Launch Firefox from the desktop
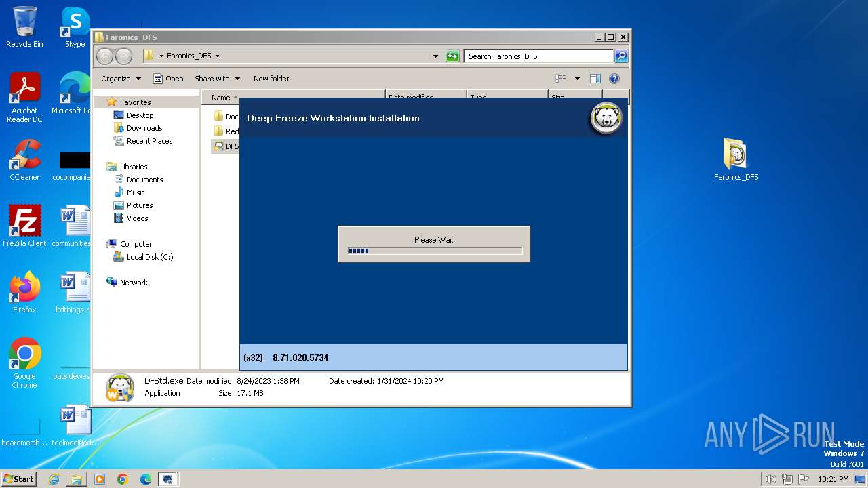 24,293
